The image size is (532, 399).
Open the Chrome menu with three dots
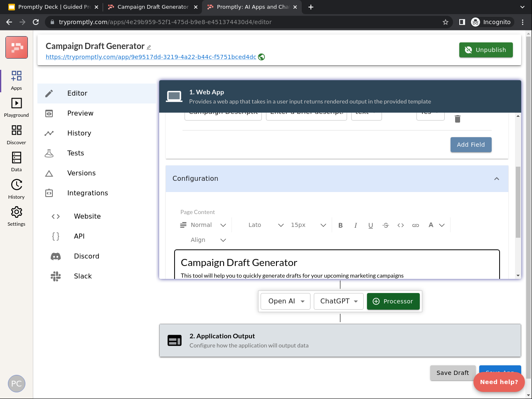click(523, 22)
